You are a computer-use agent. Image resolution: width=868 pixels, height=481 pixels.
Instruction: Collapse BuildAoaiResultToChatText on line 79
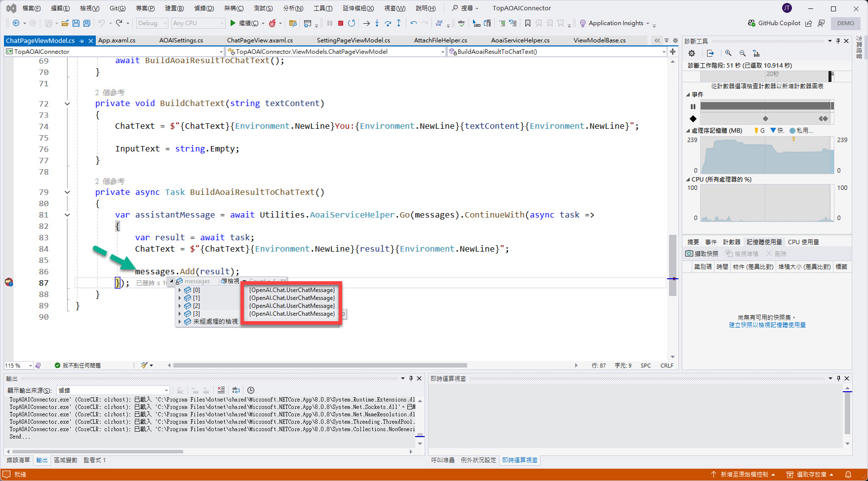coord(67,192)
